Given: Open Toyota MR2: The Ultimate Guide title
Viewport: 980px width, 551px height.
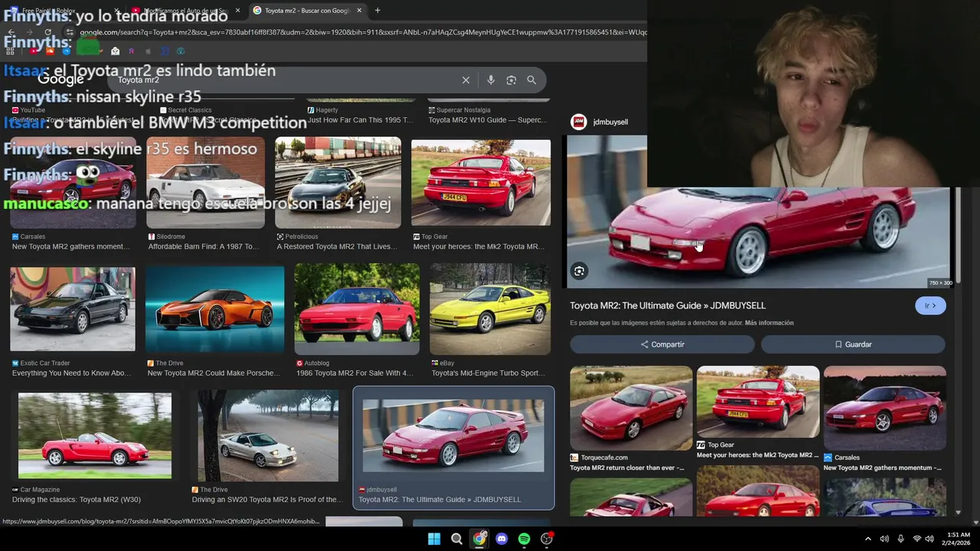Looking at the screenshot, I should point(668,305).
